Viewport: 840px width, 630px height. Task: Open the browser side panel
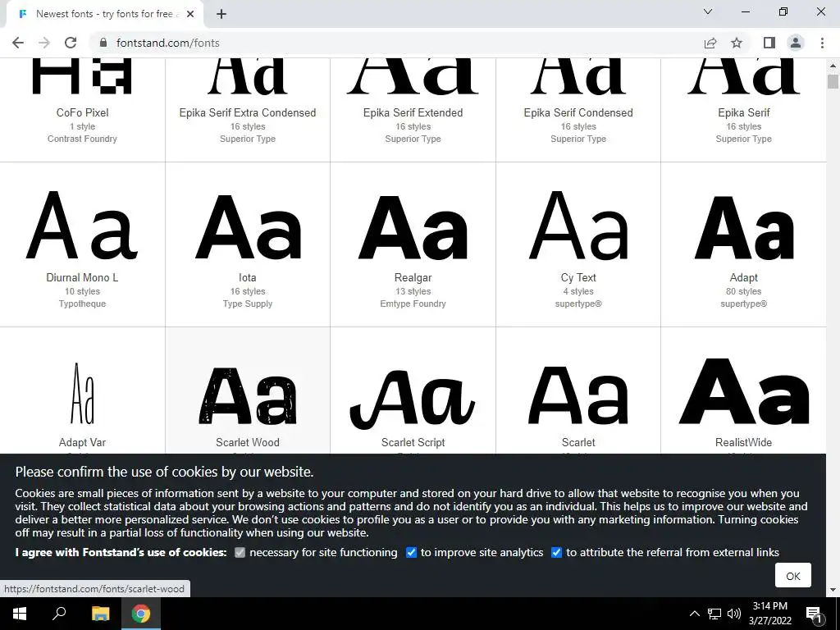[769, 43]
